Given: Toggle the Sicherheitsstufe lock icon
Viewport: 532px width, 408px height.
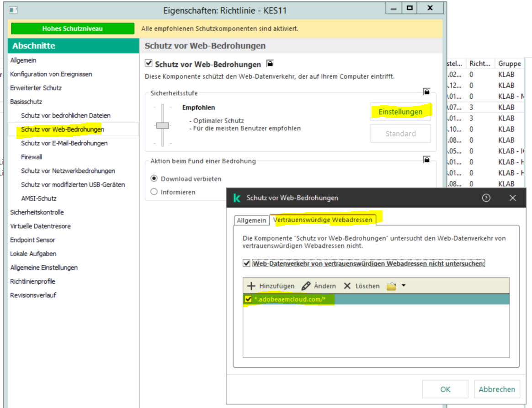Looking at the screenshot, I should [x=426, y=91].
